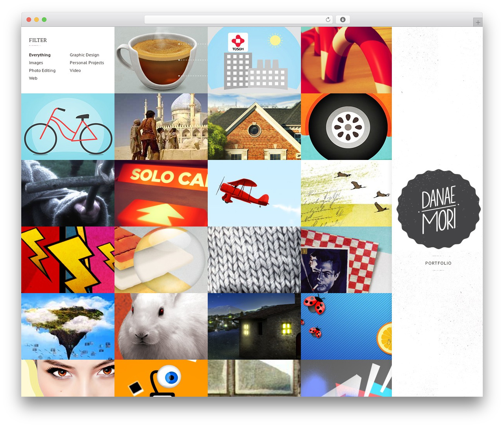Image resolution: width=504 pixels, height=427 pixels.
Task: Open the white rabbit thumbnail
Action: click(161, 326)
